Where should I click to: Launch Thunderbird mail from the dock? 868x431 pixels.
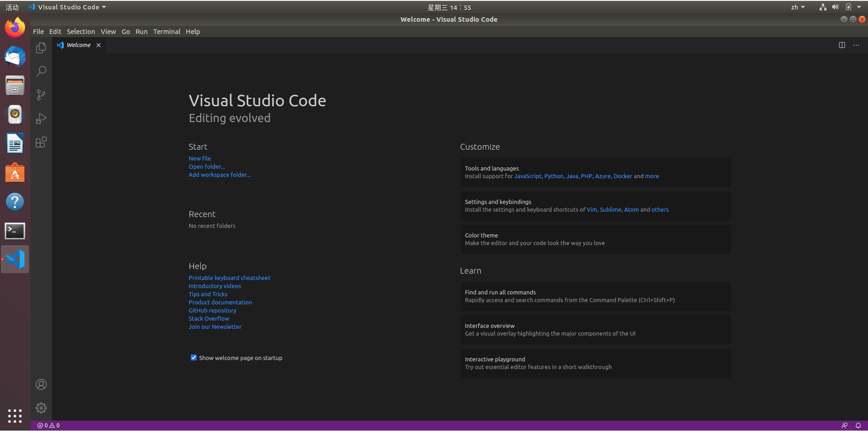click(x=15, y=57)
